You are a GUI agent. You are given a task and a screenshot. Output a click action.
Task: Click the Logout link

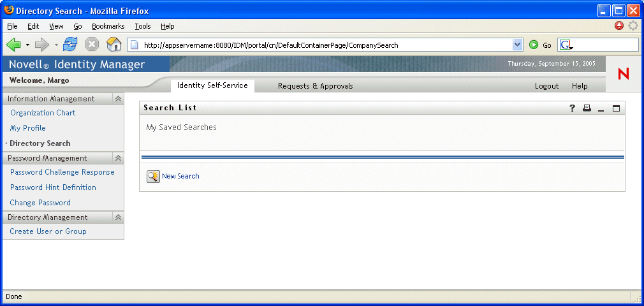click(x=546, y=86)
